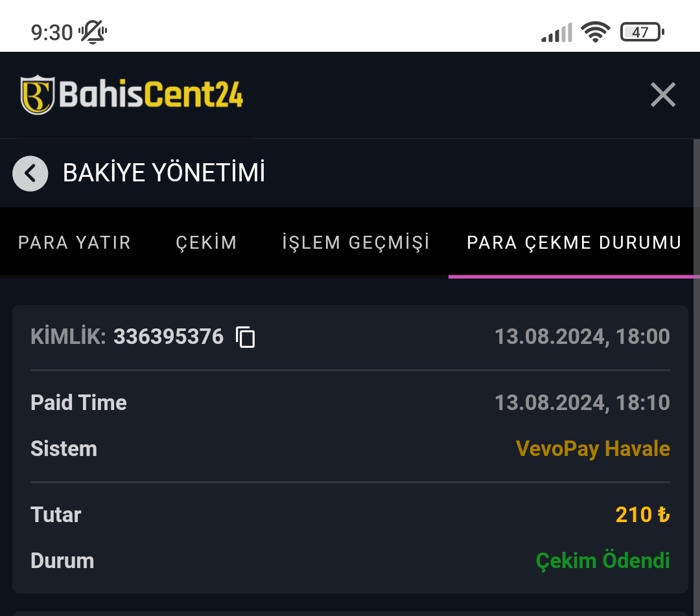
Task: Tap the 210 ₺ amount value
Action: pos(642,515)
